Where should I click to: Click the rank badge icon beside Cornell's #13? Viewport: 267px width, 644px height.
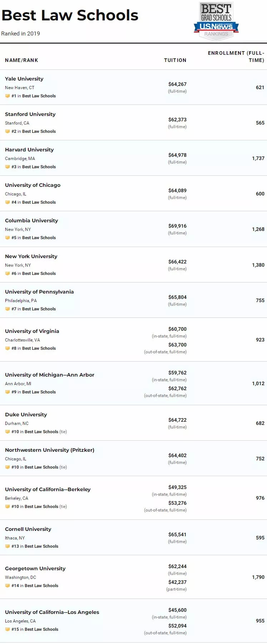(x=8, y=546)
